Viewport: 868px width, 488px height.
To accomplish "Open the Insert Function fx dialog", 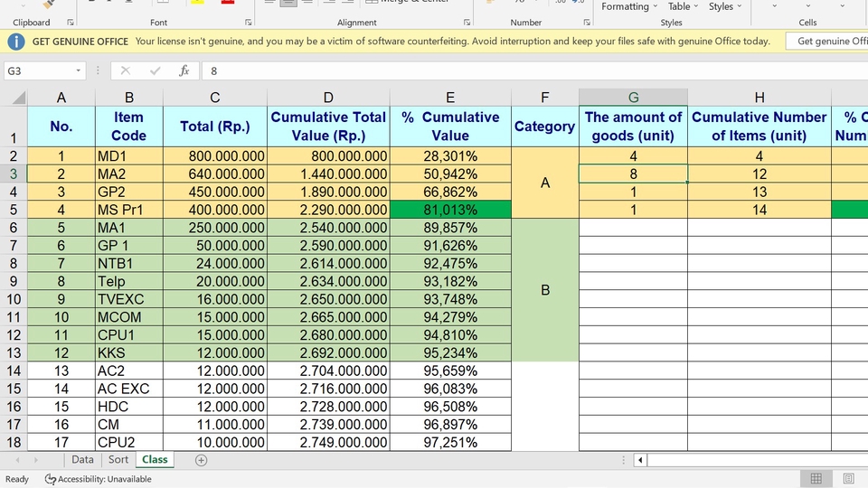I will coord(184,70).
